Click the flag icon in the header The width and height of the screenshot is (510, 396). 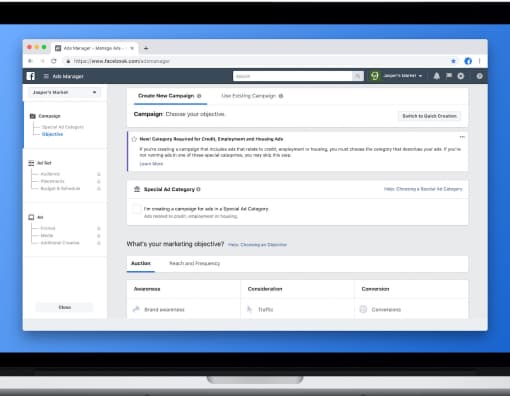click(x=449, y=76)
